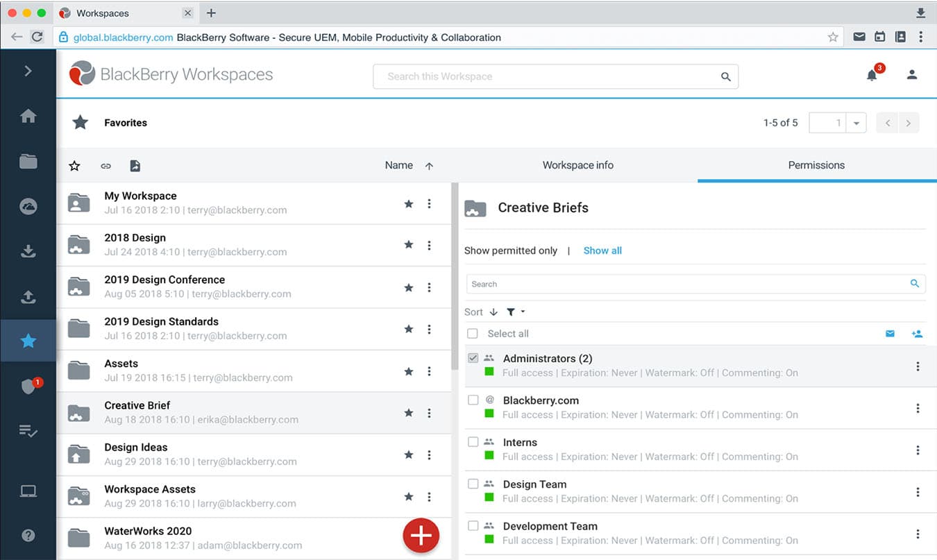Click the calendar extension icon in browser toolbar
Viewport: 937px width, 560px height.
pyautogui.click(x=879, y=37)
